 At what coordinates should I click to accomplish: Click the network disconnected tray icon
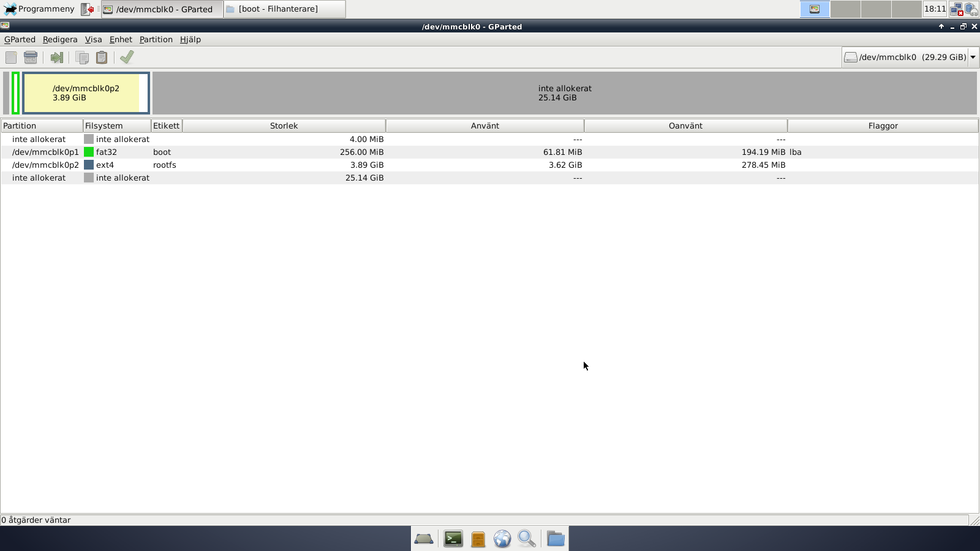(956, 9)
